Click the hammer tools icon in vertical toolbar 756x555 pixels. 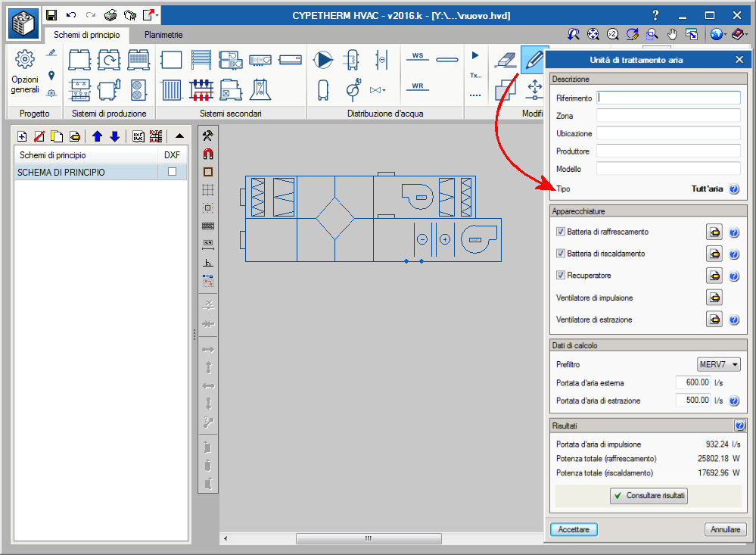point(208,136)
